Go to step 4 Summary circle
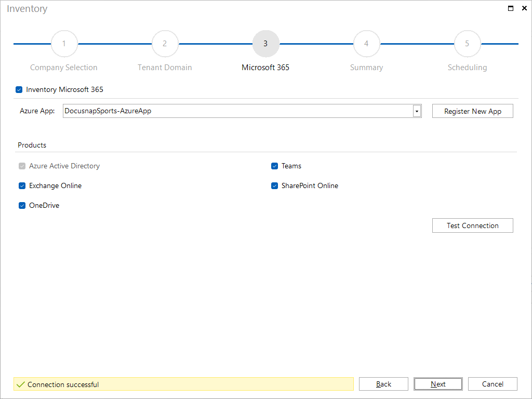Image resolution: width=532 pixels, height=399 pixels. 366,44
